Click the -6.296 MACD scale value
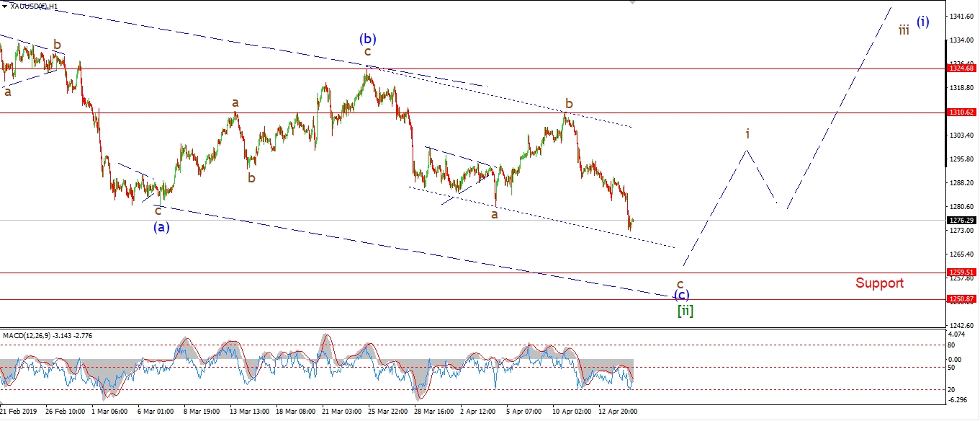 (958, 402)
